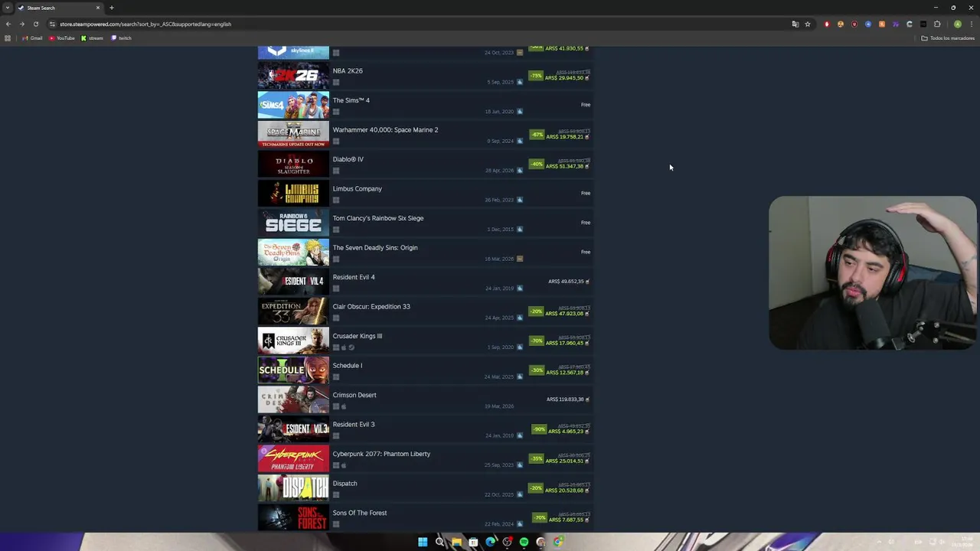980x551 pixels.
Task: Click the Free label on the Limbus Company row
Action: (586, 193)
